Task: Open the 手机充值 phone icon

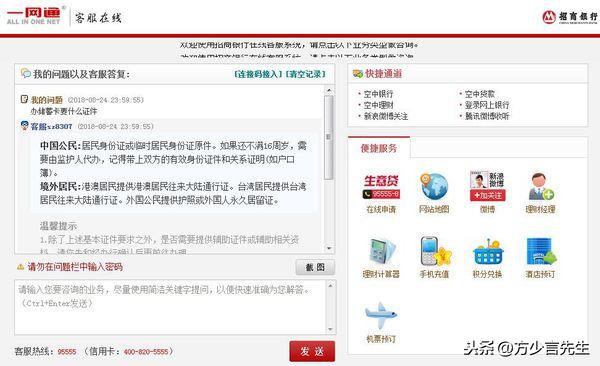Action: 435,252
